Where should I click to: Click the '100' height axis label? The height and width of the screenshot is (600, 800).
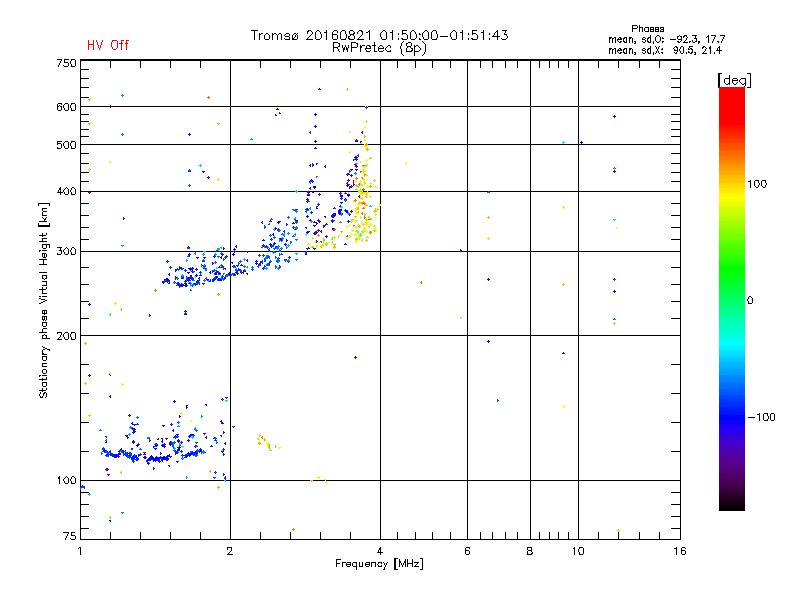click(x=66, y=481)
